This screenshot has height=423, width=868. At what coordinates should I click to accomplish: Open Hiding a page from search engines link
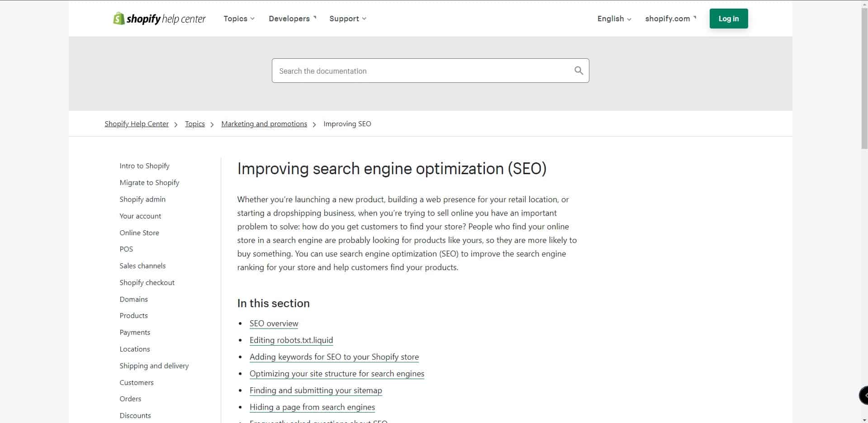tap(312, 407)
